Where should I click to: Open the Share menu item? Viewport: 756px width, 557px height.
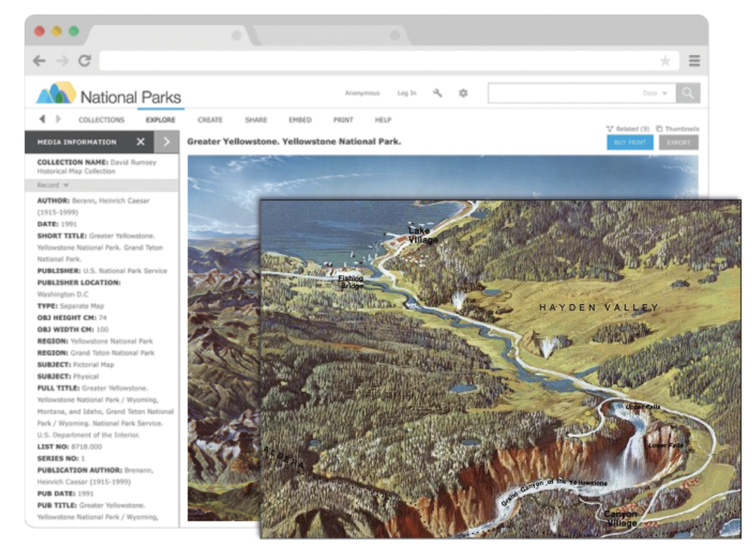[x=256, y=120]
